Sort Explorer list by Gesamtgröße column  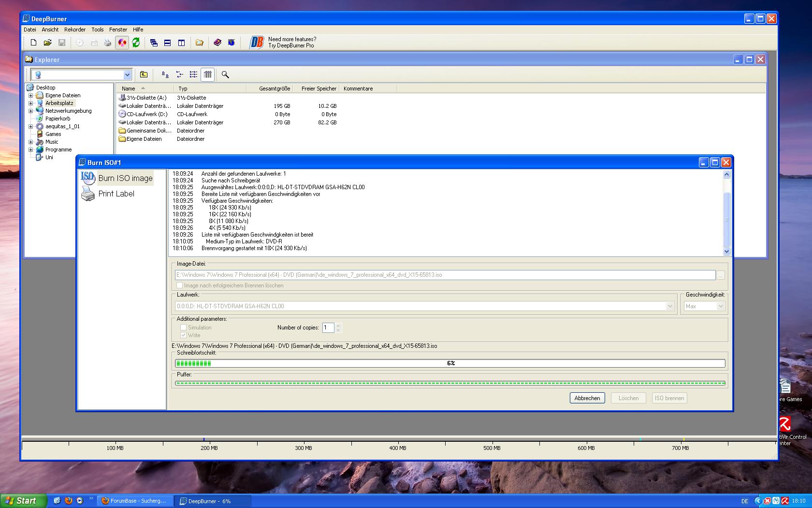pos(270,89)
